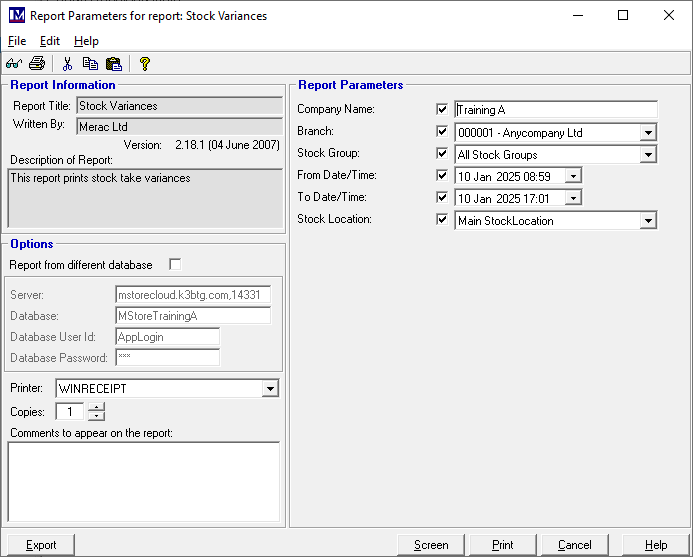Screen dimensions: 693x557
Task: Click the scissors cut icon
Action: coord(68,63)
